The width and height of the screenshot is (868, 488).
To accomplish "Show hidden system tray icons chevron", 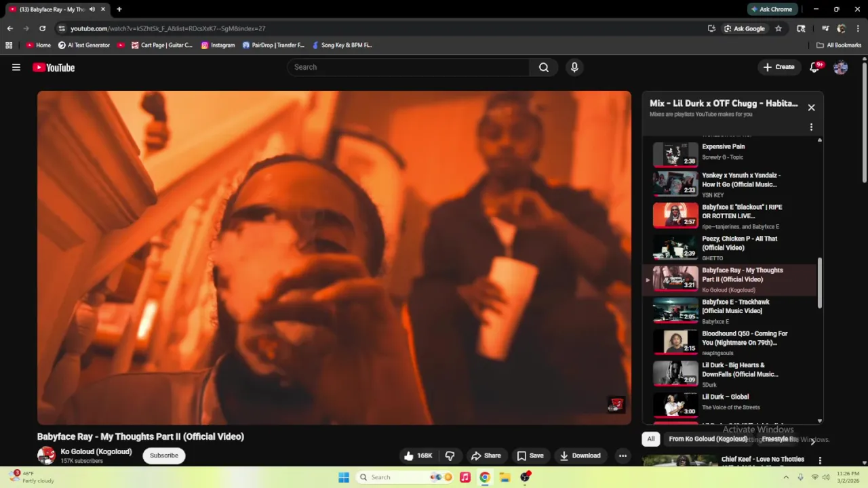I will pyautogui.click(x=786, y=477).
